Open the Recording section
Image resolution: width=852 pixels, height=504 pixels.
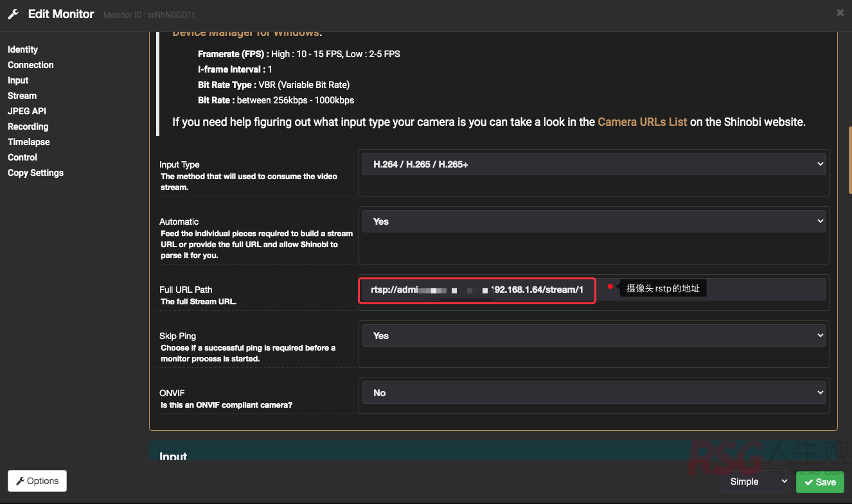[28, 126]
